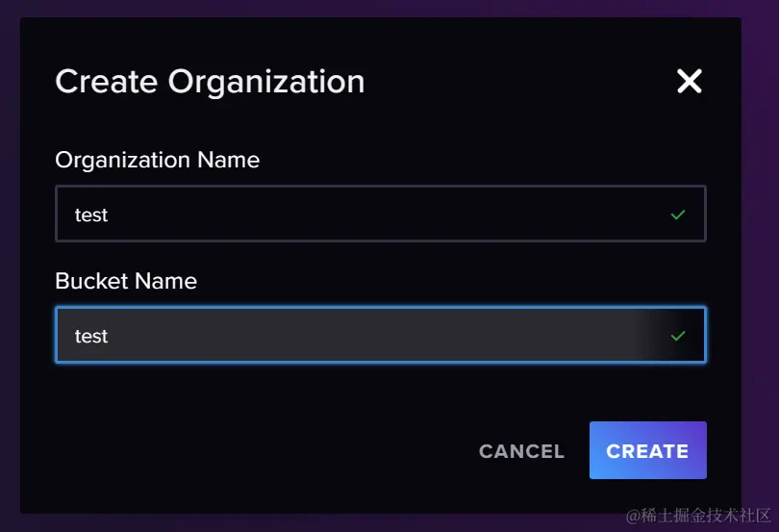Screen dimensions: 779x532
Task: Click the word 'Create' in the dialog title
Action: click(107, 82)
